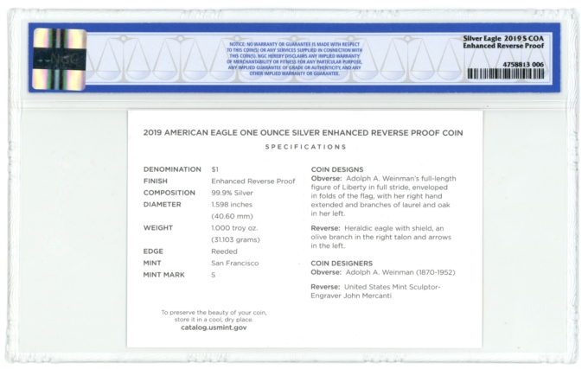The height and width of the screenshot is (369, 588).
Task: Click the '$1' denomination value
Action: (214, 169)
